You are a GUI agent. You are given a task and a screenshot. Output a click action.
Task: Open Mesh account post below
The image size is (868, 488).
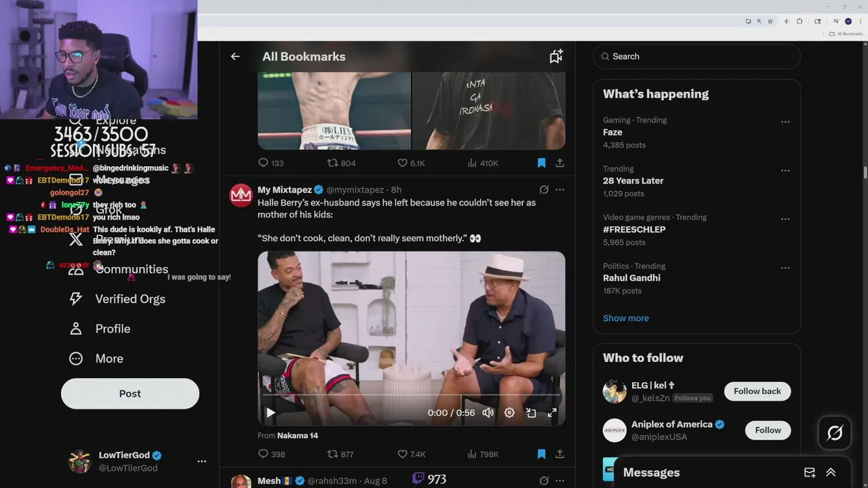269,481
